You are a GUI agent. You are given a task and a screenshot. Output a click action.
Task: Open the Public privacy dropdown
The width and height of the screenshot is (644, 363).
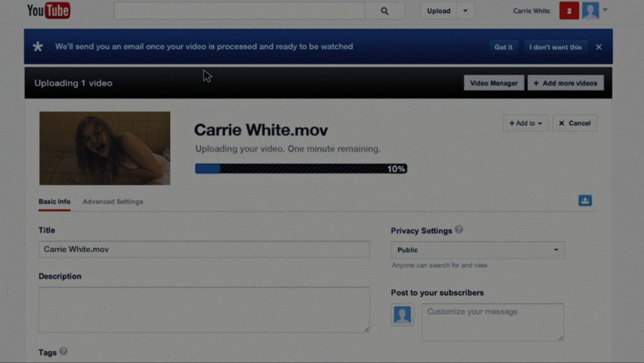coord(478,250)
